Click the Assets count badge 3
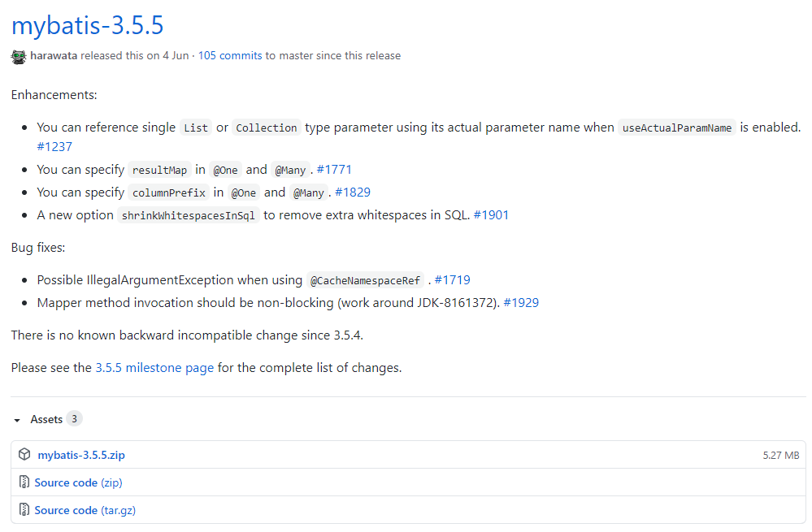 coord(74,418)
